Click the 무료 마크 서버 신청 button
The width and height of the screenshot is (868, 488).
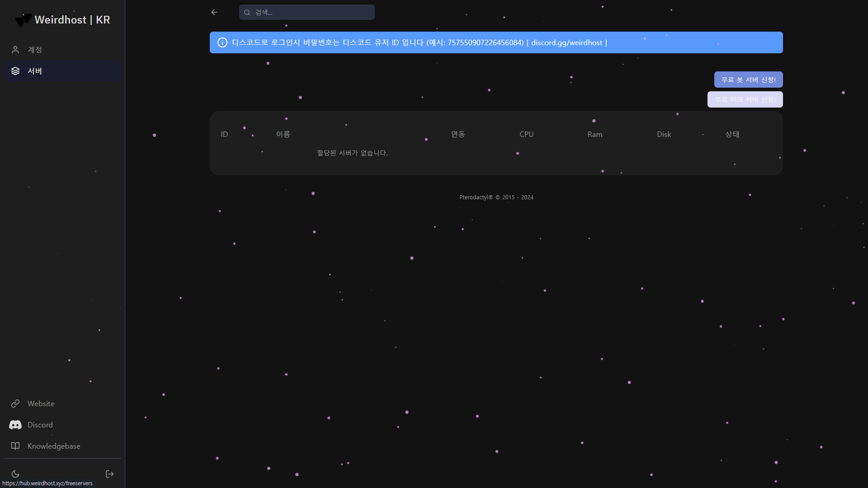click(745, 99)
